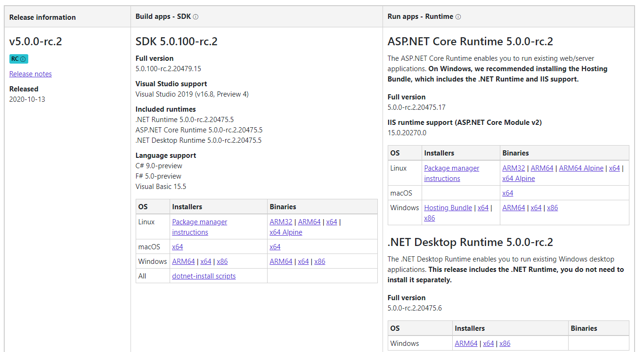
Task: Download ASP.NET Core Windows x64 binaries
Action: pos(536,207)
